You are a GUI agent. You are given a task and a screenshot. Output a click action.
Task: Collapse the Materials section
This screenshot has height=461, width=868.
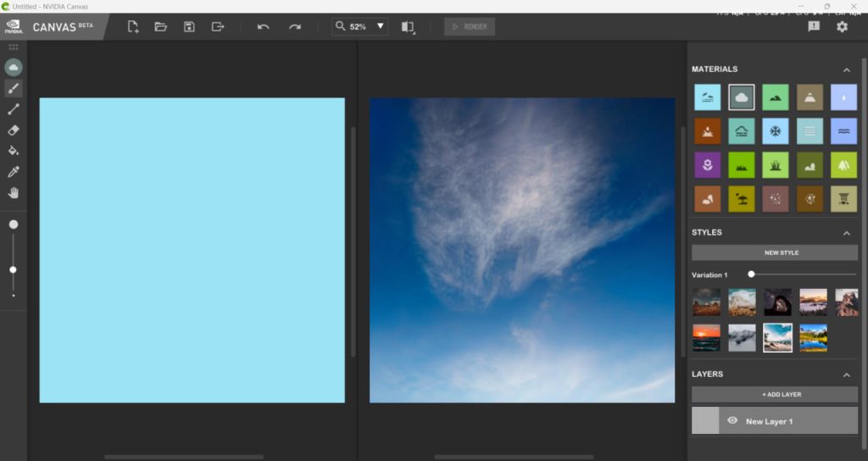pyautogui.click(x=847, y=69)
